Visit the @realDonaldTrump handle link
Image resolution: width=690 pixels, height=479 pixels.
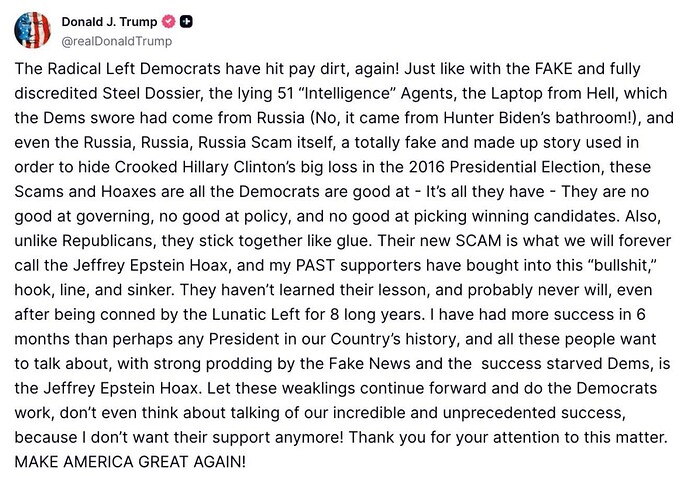point(117,41)
